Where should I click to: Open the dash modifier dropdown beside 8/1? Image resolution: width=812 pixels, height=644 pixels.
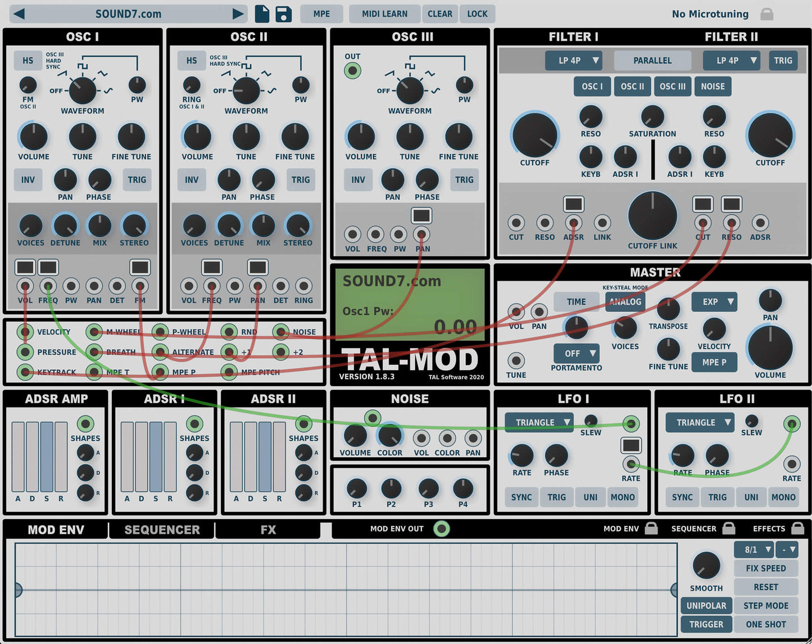pos(787,550)
